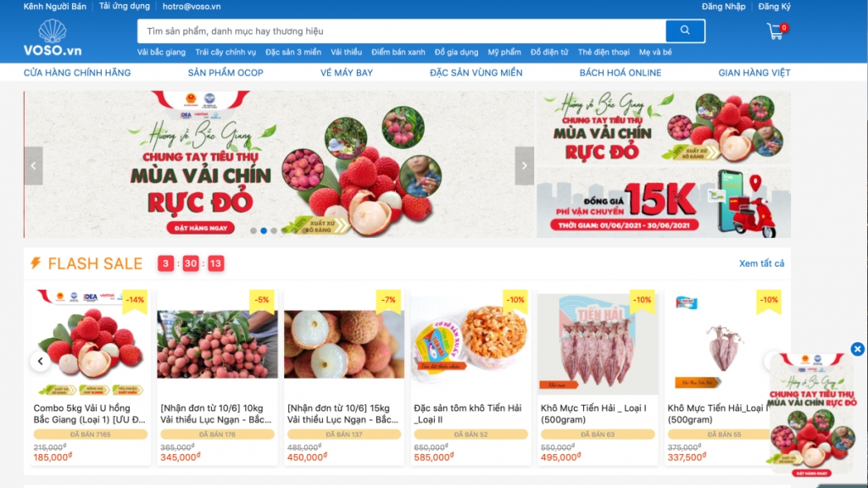Image resolution: width=868 pixels, height=488 pixels.
Task: Click the product search input field
Action: pos(401,31)
